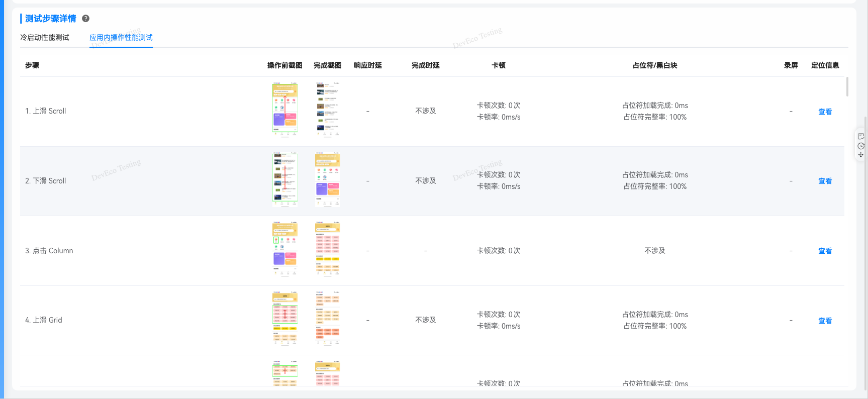Image resolution: width=868 pixels, height=399 pixels.
Task: Click 占位符加载完成: 0ms in 上滑 Grid row
Action: click(655, 315)
